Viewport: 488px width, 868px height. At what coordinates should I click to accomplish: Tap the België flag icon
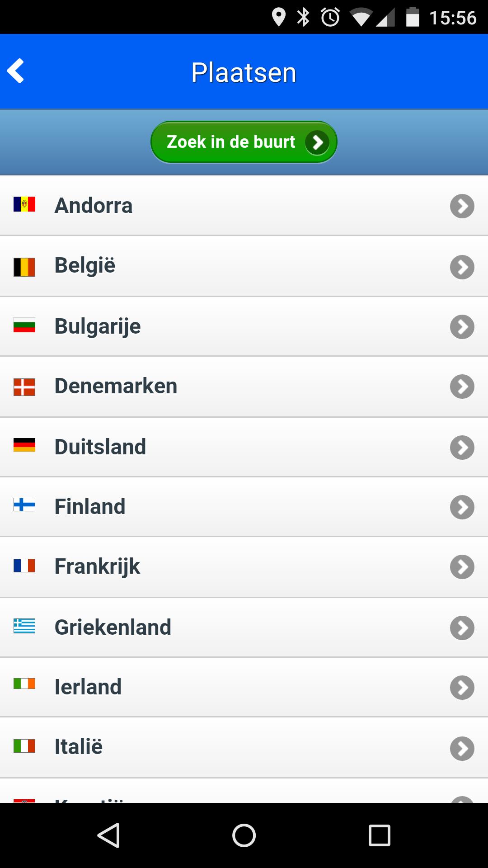[x=24, y=267]
